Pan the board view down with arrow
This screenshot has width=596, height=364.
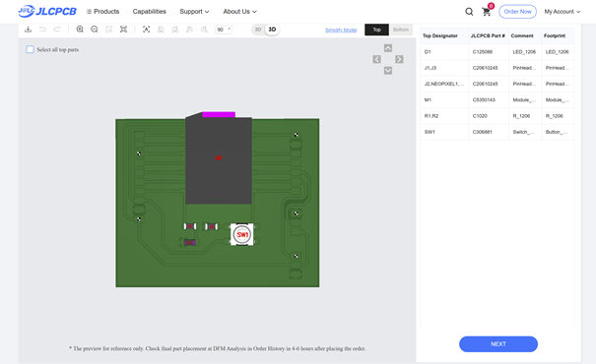[388, 71]
